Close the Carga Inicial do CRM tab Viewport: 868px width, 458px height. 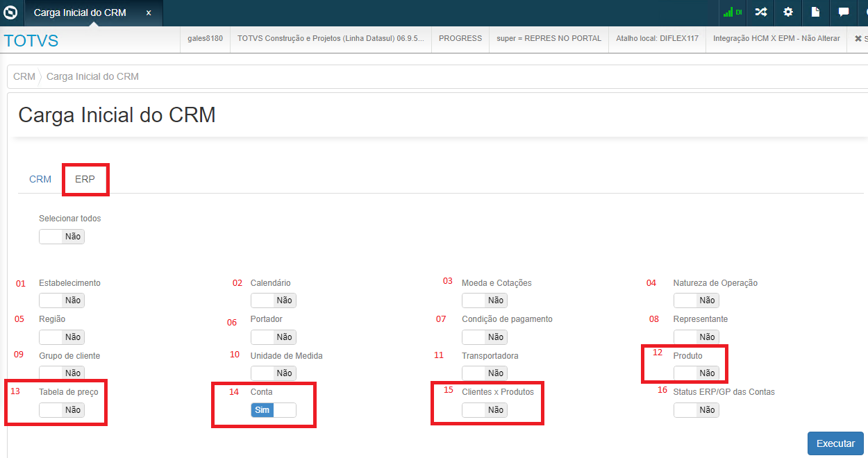coord(149,12)
